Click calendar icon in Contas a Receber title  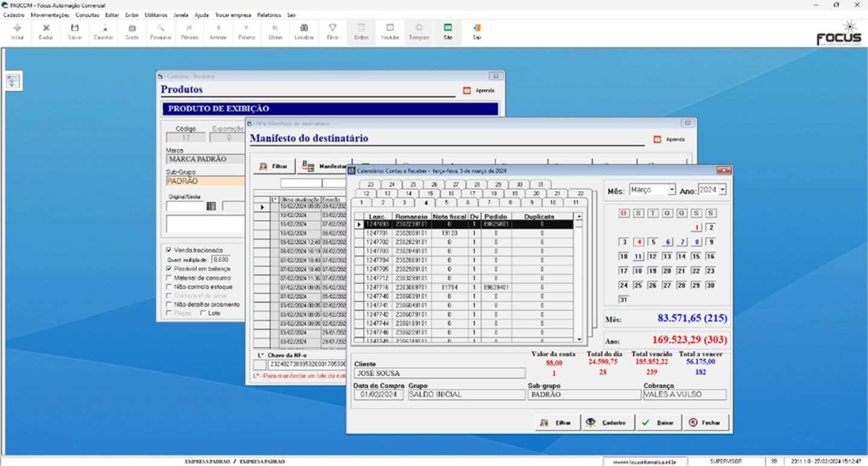tap(351, 171)
